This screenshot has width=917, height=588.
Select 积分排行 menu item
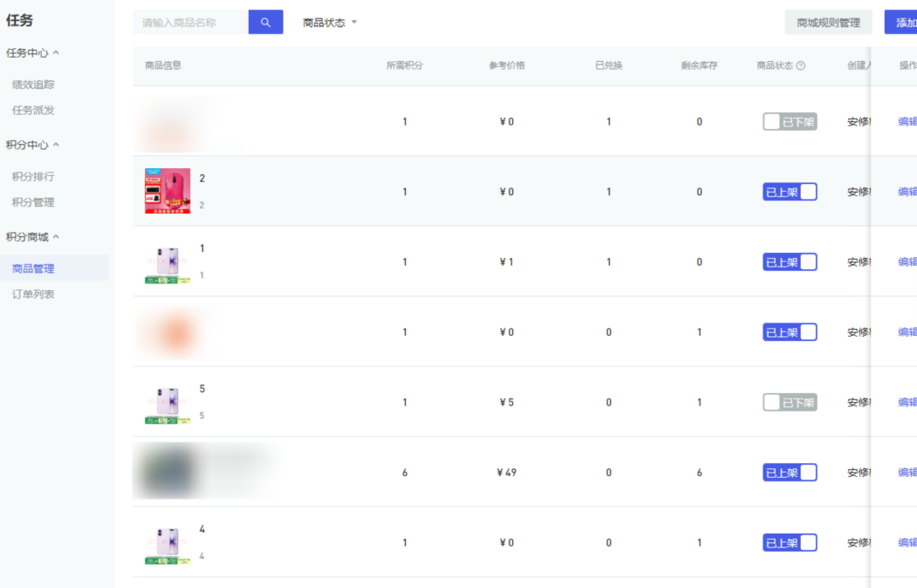point(33,176)
